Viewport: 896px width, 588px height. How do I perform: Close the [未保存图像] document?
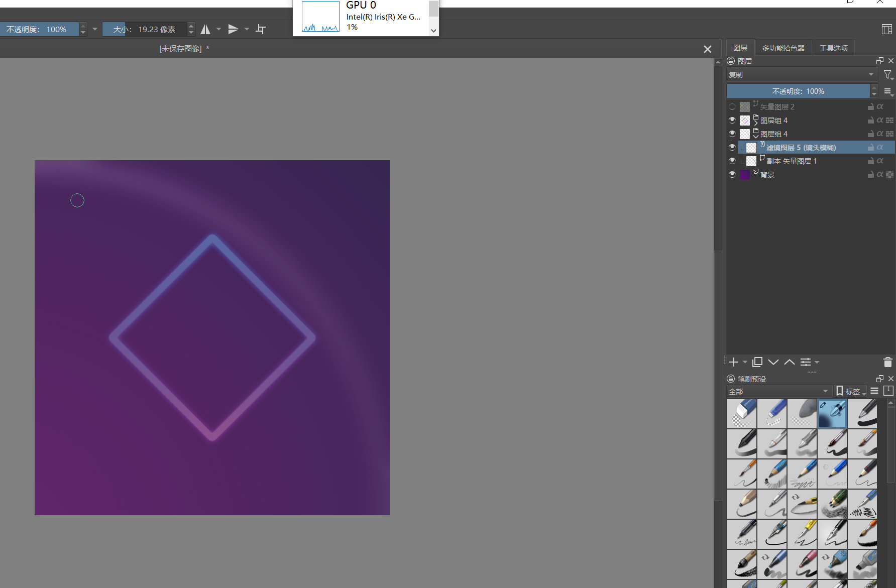point(708,49)
